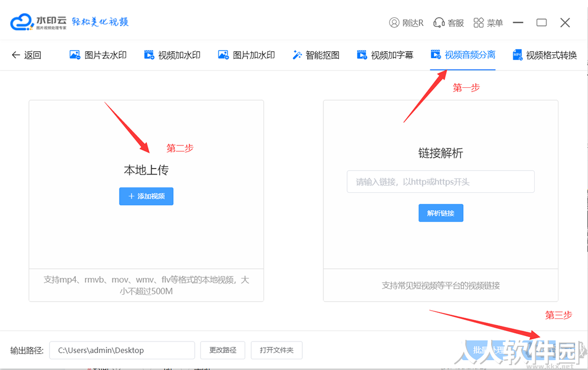Click the 图片加水印 picture icon
The height and width of the screenshot is (370, 588).
(x=223, y=55)
